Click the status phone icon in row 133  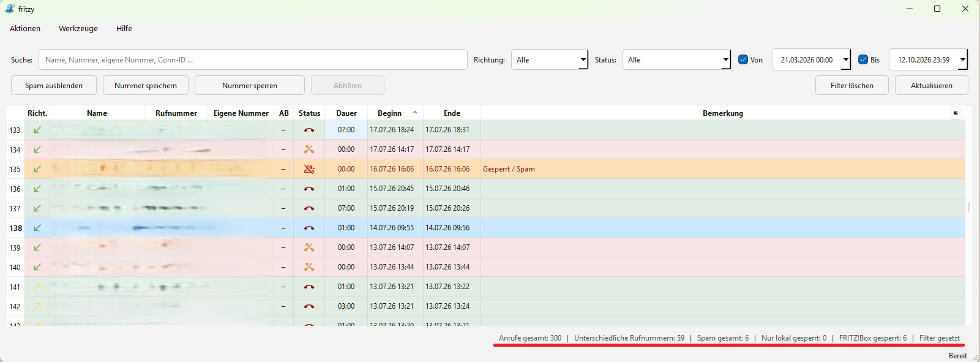tap(309, 130)
